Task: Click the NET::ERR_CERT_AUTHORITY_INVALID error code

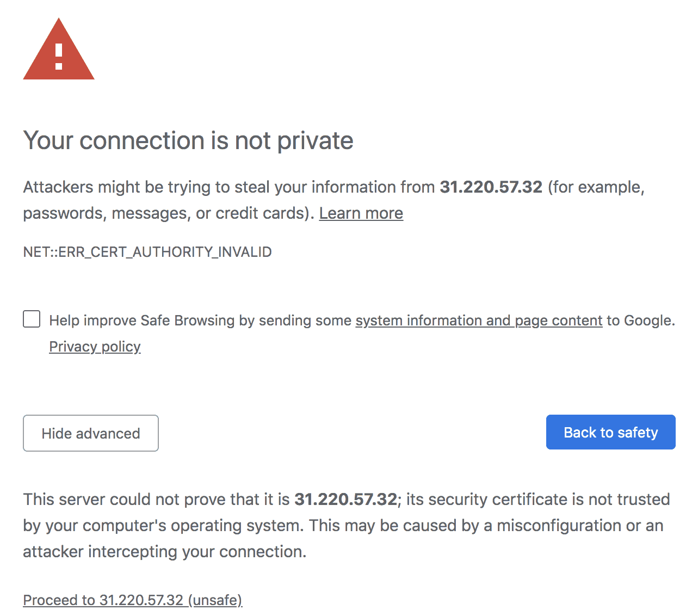Action: tap(147, 252)
